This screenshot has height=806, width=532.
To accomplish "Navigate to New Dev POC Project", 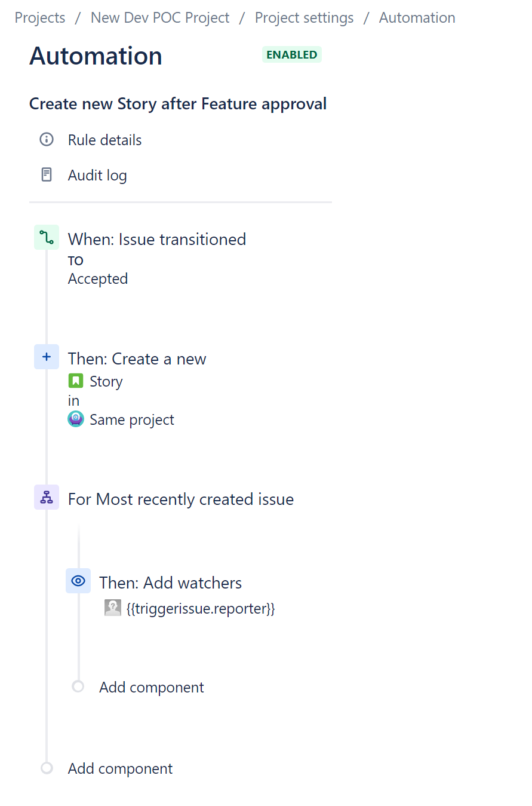I will [159, 17].
